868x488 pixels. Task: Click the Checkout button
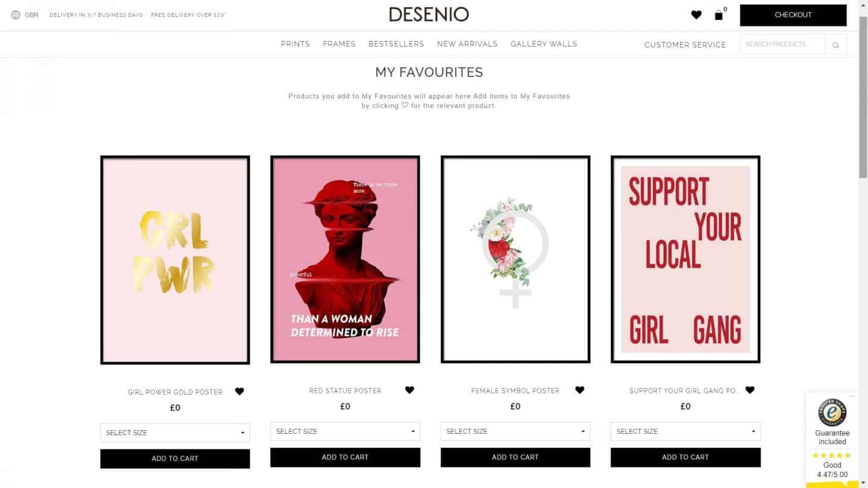point(793,15)
